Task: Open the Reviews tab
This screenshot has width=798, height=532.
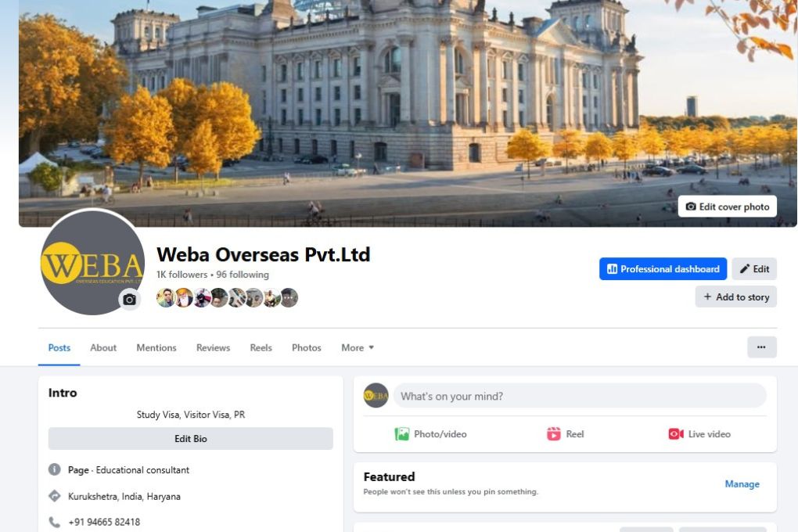Action: [x=214, y=347]
